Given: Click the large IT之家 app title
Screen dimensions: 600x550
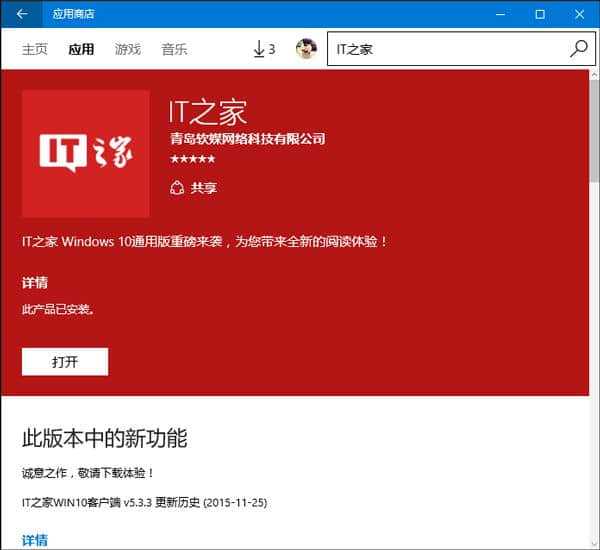Looking at the screenshot, I should pyautogui.click(x=208, y=112).
